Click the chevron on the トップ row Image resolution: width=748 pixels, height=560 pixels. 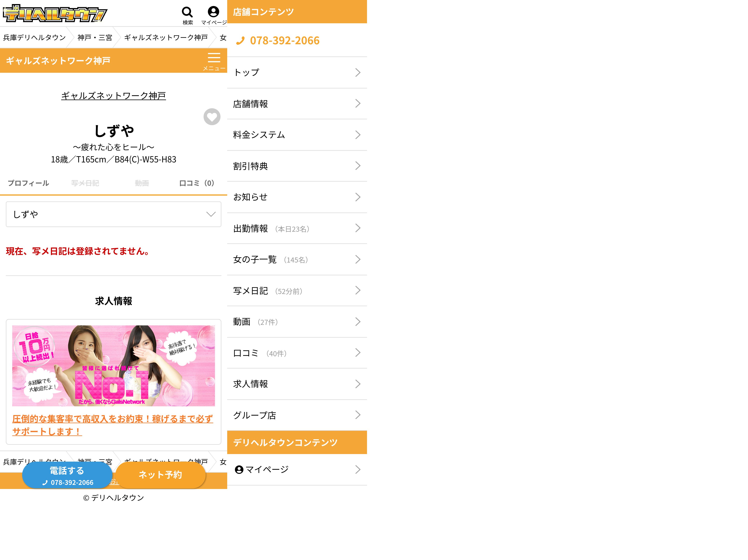(x=358, y=73)
